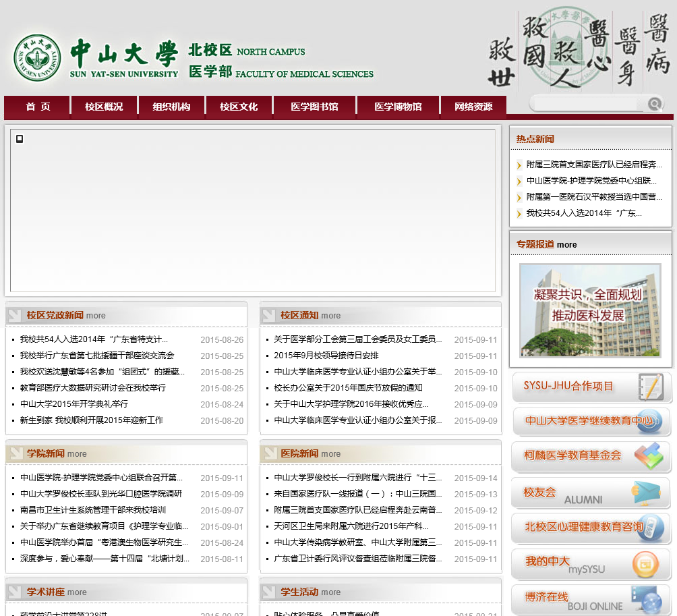
Task: Open hospital news 广东省卫计委行风评议督查组莅临附属三院
Action: pos(358,559)
